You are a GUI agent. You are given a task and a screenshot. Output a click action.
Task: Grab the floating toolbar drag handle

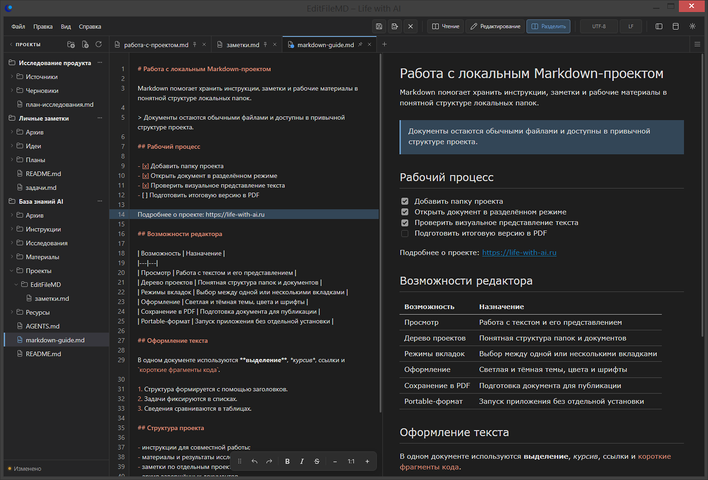pyautogui.click(x=240, y=461)
